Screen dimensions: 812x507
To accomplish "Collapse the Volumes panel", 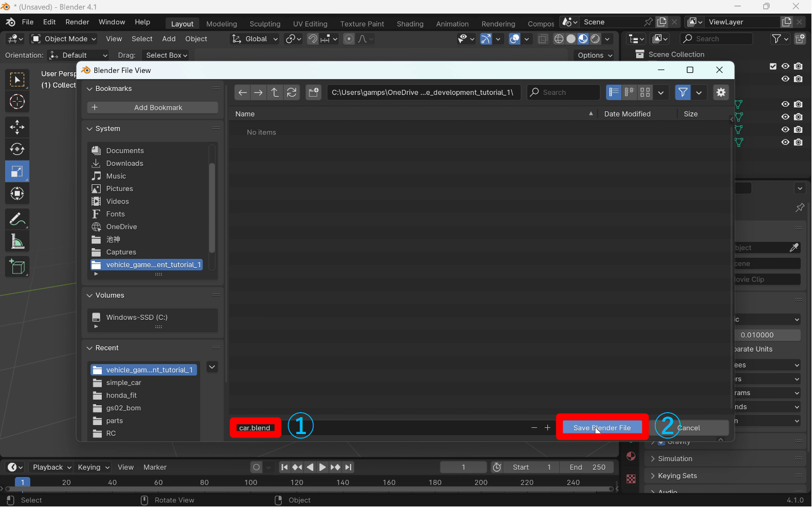I will (x=89, y=296).
